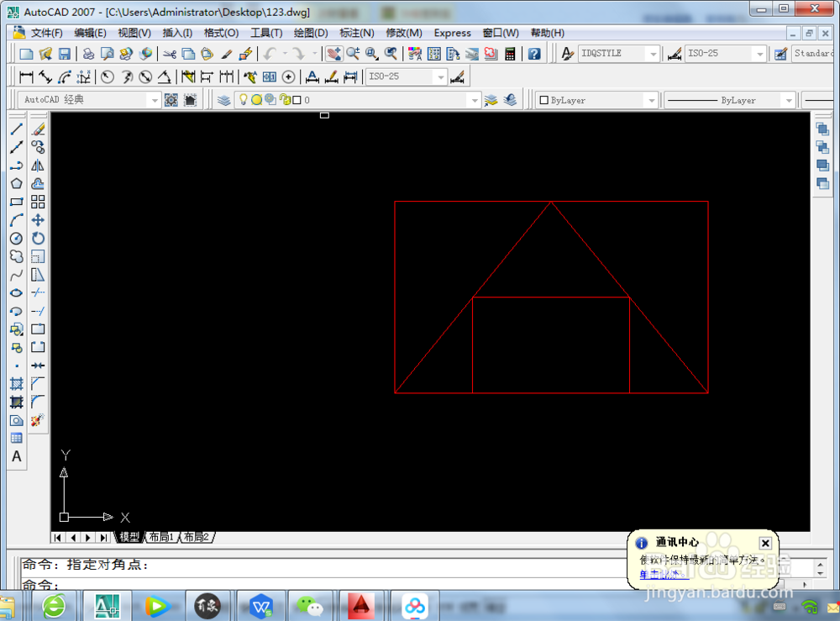Select the Erase modify tool
The height and width of the screenshot is (621, 840).
coord(38,129)
